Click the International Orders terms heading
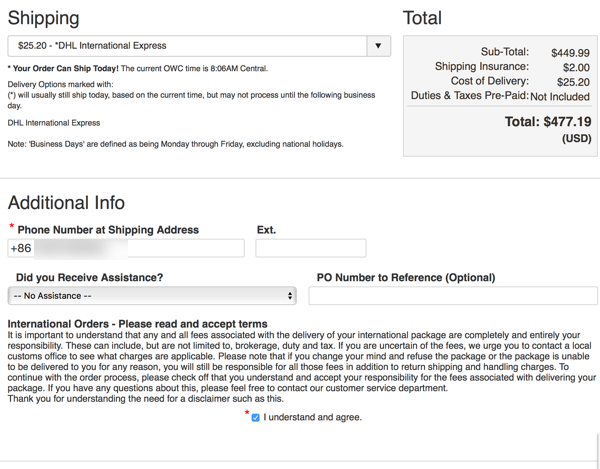 137,324
